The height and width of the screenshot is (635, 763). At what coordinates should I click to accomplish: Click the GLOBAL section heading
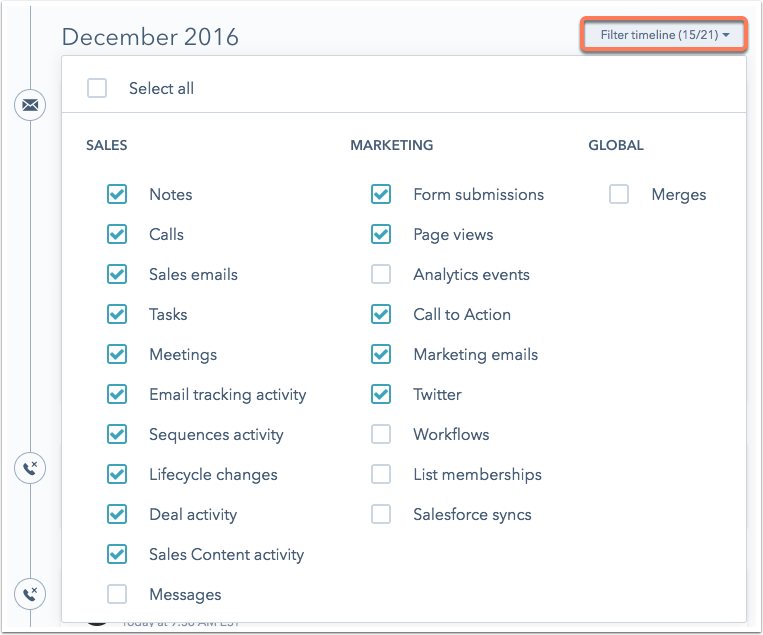tap(616, 145)
